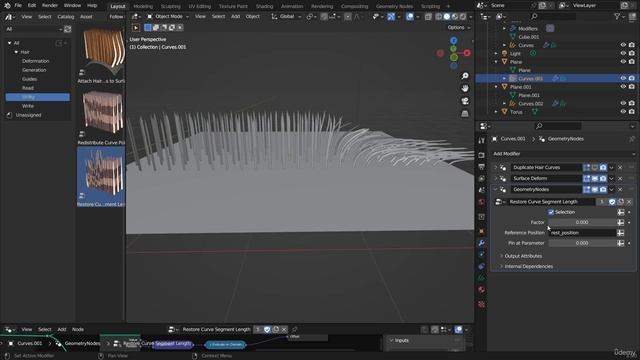640x360 pixels.
Task: Toggle edit mode display on GeometryNodes modifier
Action: pyautogui.click(x=587, y=189)
